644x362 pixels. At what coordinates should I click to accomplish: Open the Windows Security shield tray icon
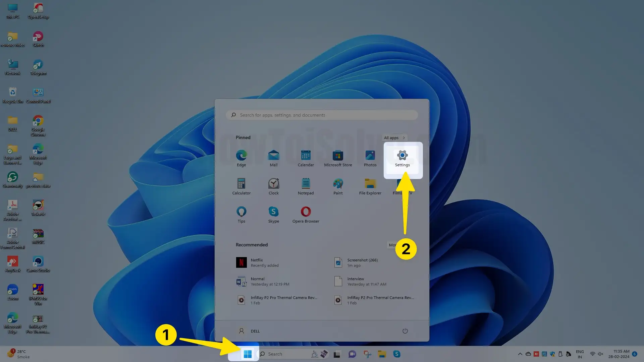[552, 354]
